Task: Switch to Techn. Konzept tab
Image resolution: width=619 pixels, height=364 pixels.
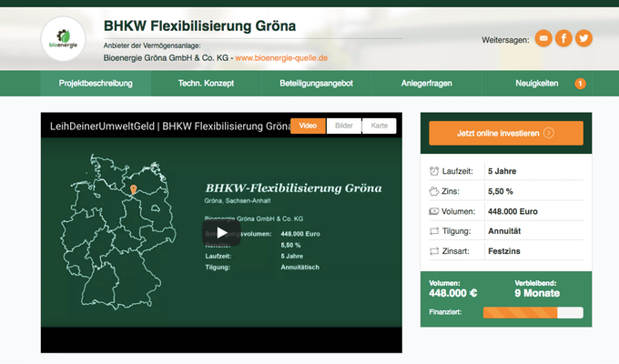Action: click(206, 84)
